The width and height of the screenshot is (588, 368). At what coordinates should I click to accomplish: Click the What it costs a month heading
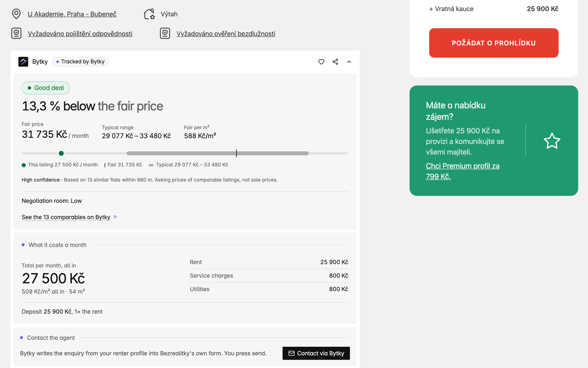58,245
